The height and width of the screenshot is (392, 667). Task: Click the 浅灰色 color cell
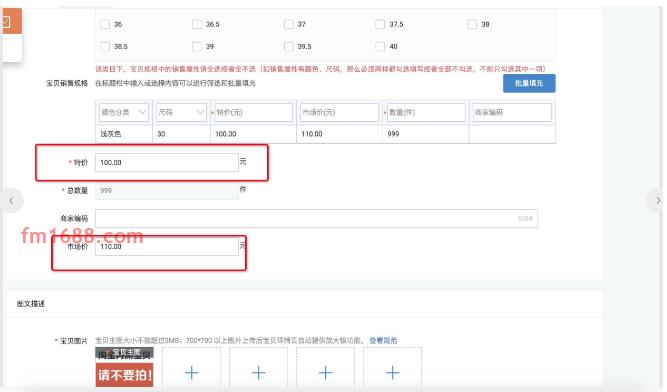point(124,134)
